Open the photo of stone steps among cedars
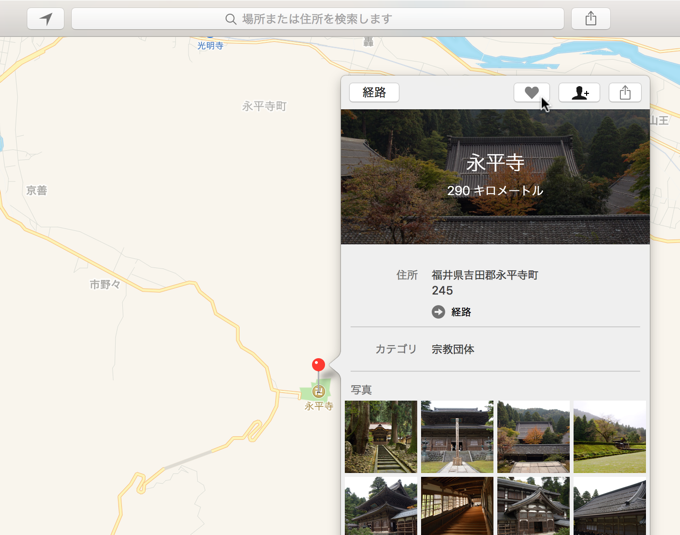The width and height of the screenshot is (680, 535). 381,437
